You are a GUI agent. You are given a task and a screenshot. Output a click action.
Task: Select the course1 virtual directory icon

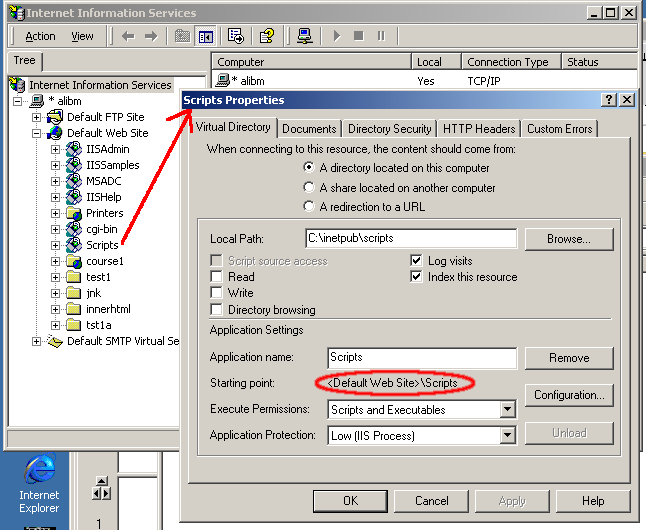coord(74,261)
